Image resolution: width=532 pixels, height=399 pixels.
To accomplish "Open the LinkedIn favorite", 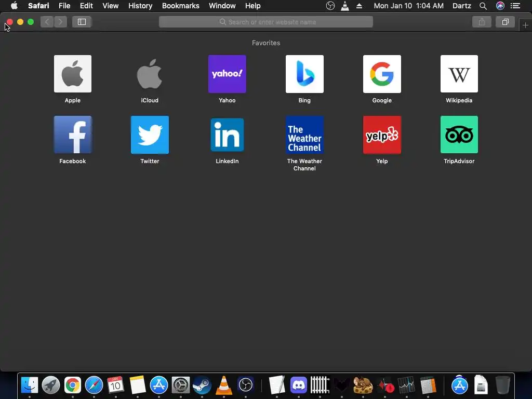I will point(227,135).
